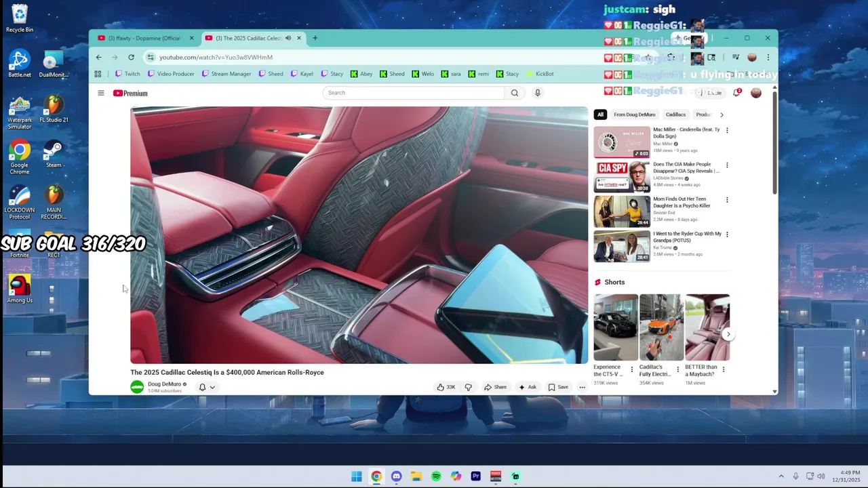This screenshot has width=868, height=488.
Task: Open LOCKDOWN Protocol desktop icon
Action: click(20, 203)
